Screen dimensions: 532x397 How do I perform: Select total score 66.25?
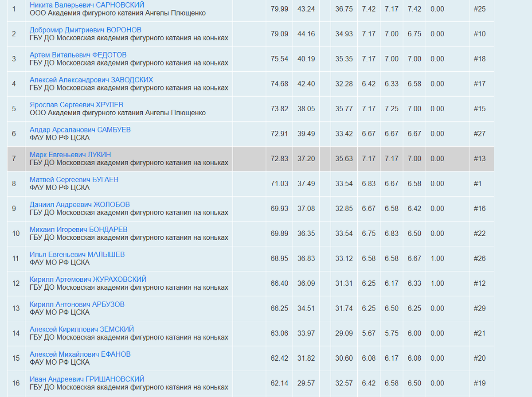(279, 308)
